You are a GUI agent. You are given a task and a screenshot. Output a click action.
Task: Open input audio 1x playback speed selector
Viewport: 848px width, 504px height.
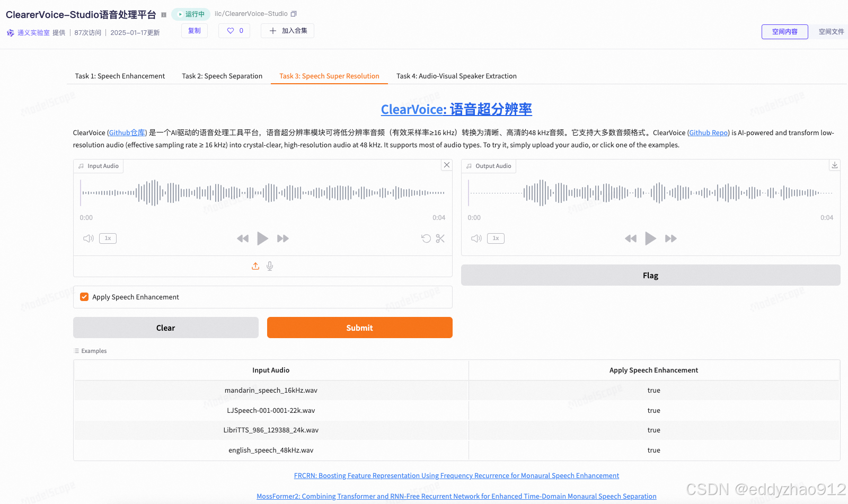[x=108, y=238]
